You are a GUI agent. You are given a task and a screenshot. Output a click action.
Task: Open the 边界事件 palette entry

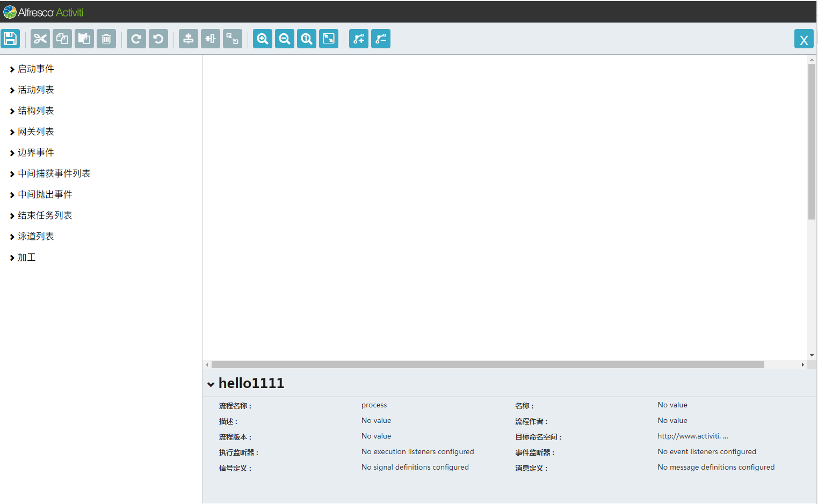point(35,152)
